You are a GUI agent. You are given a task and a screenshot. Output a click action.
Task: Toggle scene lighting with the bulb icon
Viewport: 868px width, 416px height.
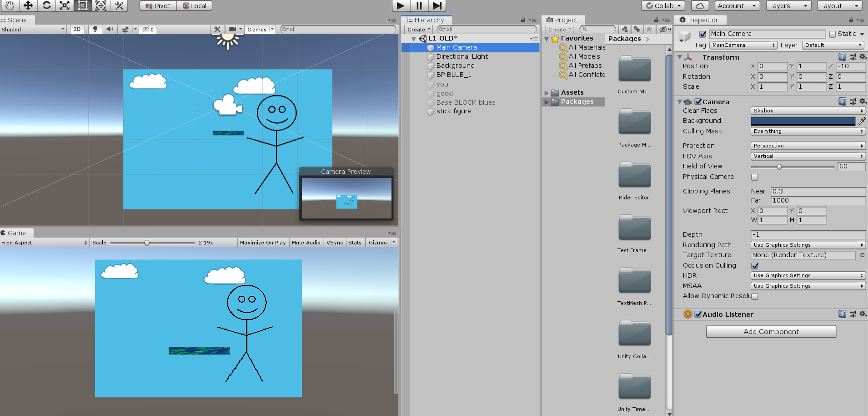pyautogui.click(x=95, y=29)
